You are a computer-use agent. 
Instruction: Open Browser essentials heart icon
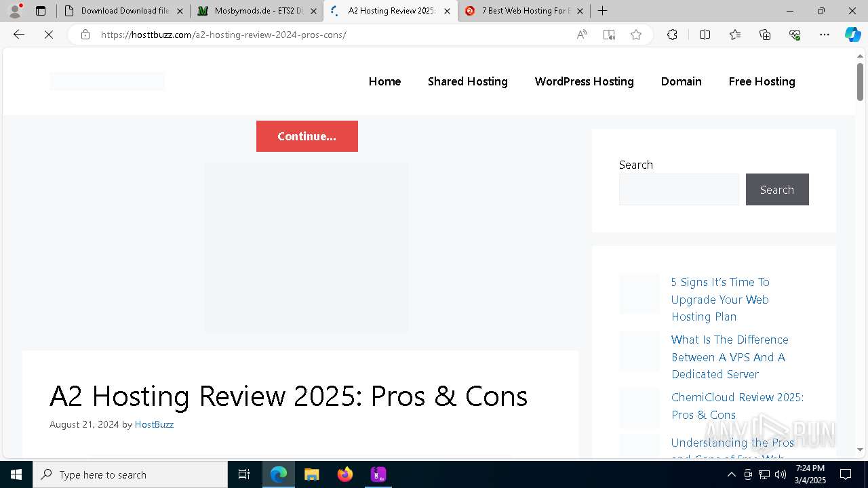pos(795,35)
